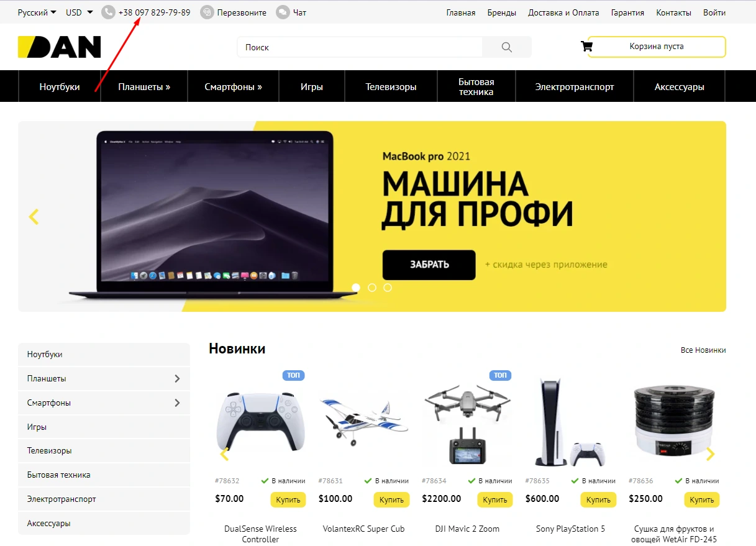756x546 pixels.
Task: Go to previous banner slide arrow
Action: [34, 217]
